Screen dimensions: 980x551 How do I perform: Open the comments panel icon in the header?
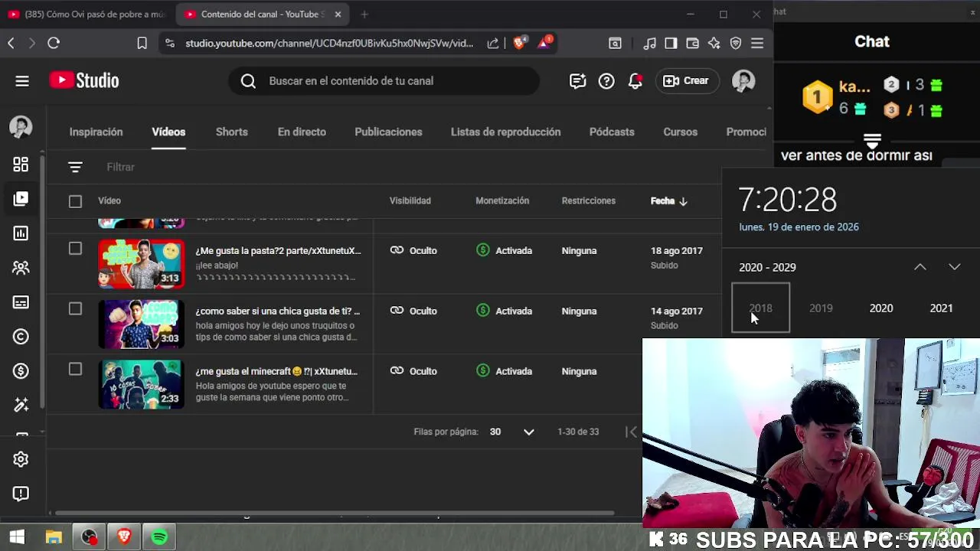pyautogui.click(x=577, y=80)
